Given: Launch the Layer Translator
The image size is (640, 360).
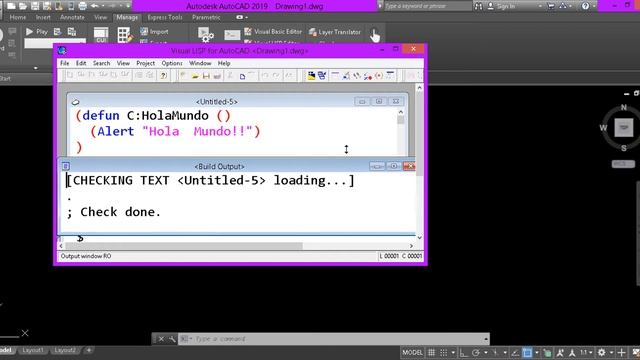Looking at the screenshot, I should click(335, 32).
